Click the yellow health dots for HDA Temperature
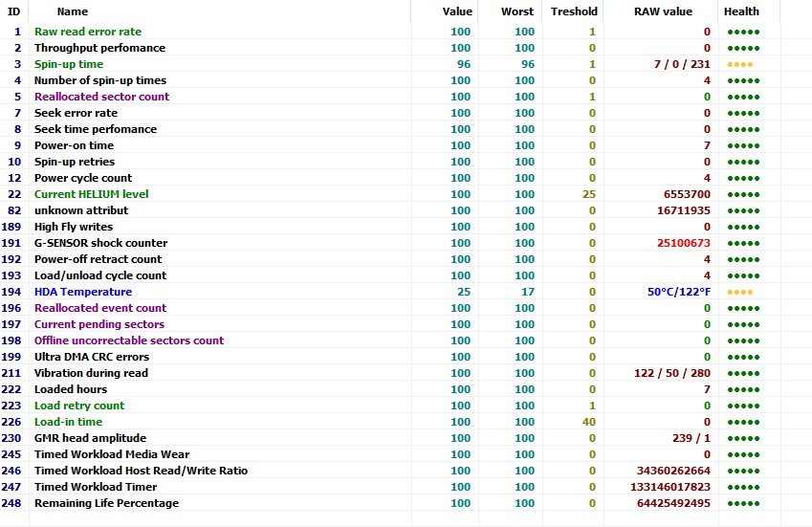This screenshot has height=527, width=812. click(739, 293)
